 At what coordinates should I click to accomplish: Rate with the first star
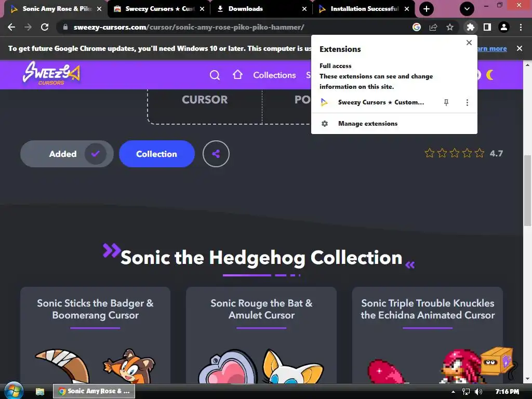click(x=430, y=153)
